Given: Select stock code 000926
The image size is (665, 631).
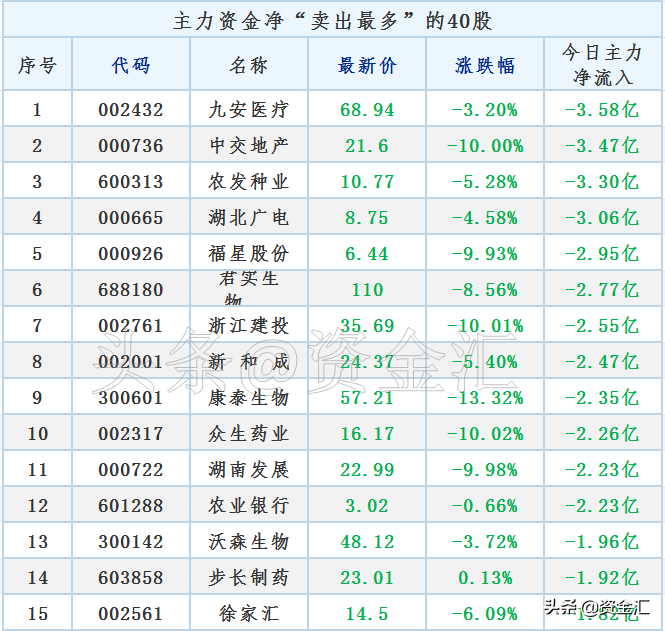Looking at the screenshot, I should click(131, 254).
